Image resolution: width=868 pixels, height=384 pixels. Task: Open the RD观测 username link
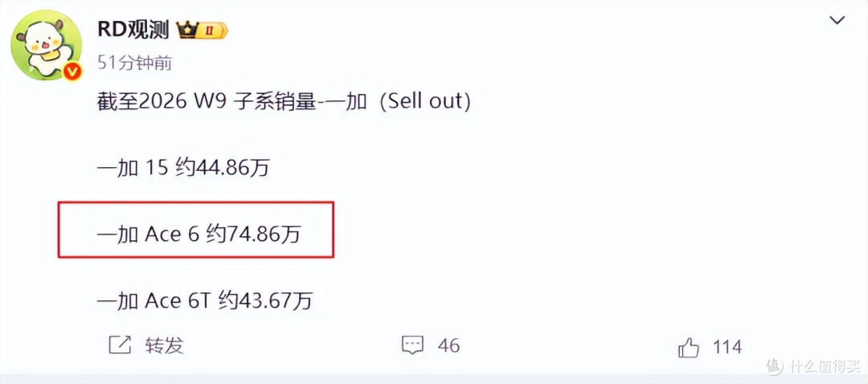[x=133, y=30]
